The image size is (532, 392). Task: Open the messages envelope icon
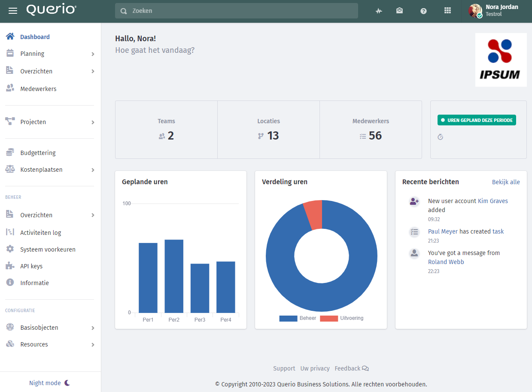pos(399,11)
